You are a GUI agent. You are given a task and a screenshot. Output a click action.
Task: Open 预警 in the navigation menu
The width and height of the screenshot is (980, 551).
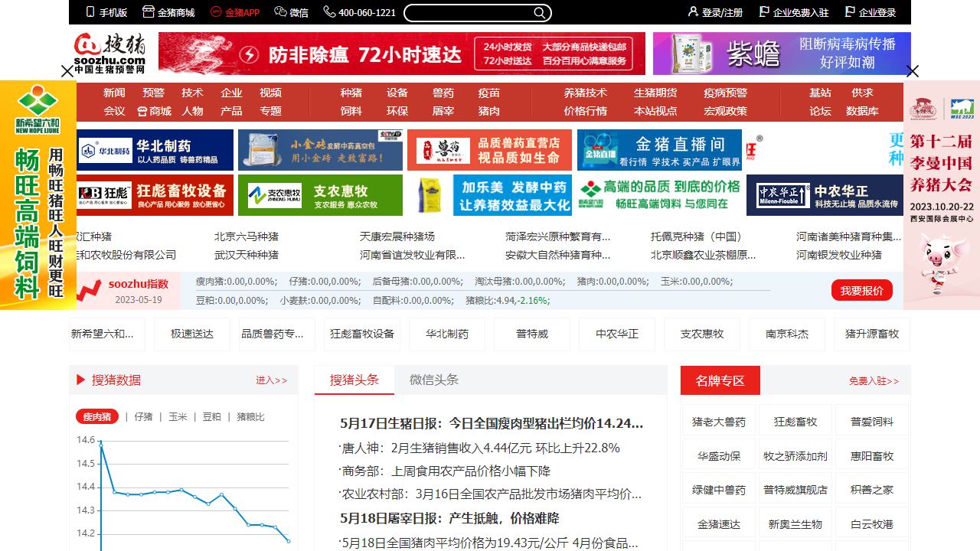click(153, 93)
